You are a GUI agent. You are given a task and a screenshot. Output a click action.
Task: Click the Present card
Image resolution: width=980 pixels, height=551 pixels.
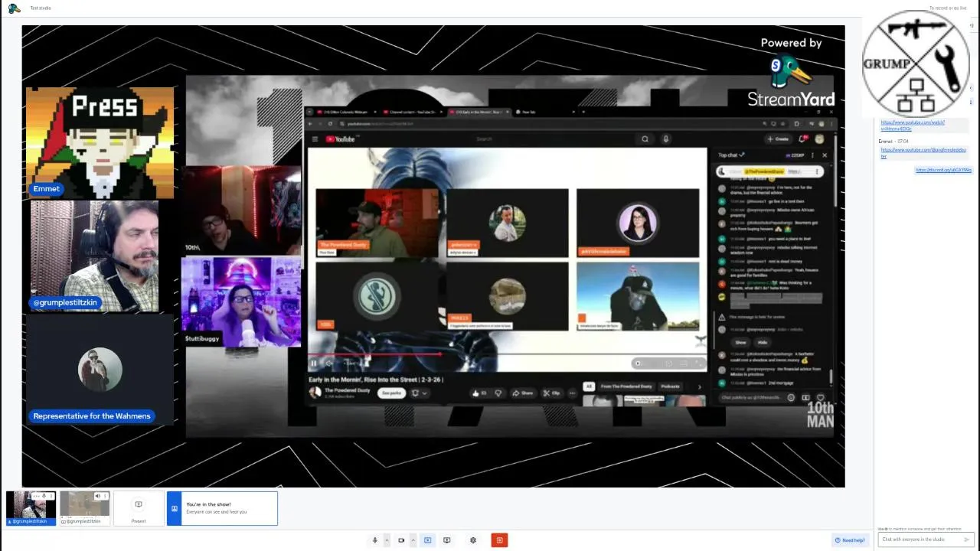(x=139, y=508)
